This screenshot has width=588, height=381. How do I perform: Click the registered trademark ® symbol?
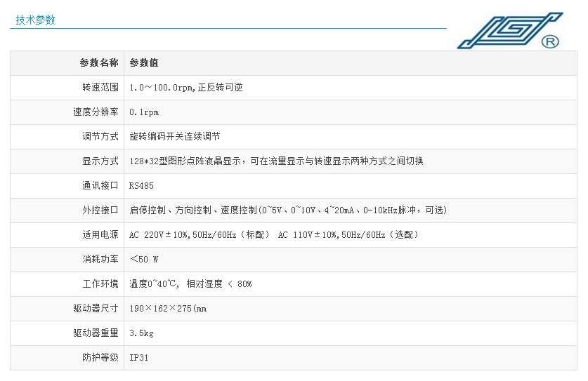[551, 42]
